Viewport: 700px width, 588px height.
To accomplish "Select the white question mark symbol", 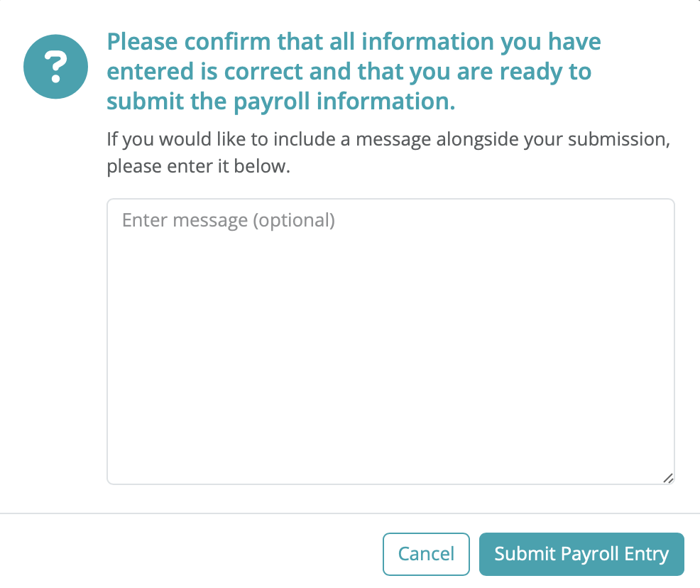I will click(x=56, y=67).
